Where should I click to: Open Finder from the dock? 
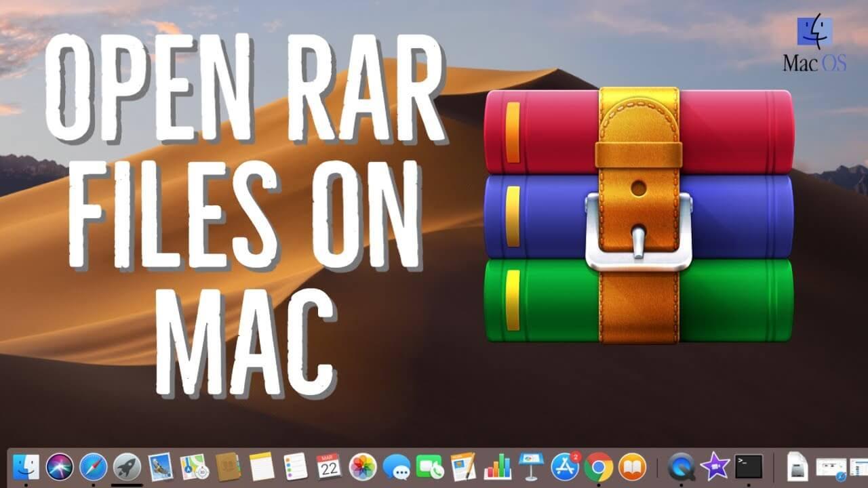point(26,466)
